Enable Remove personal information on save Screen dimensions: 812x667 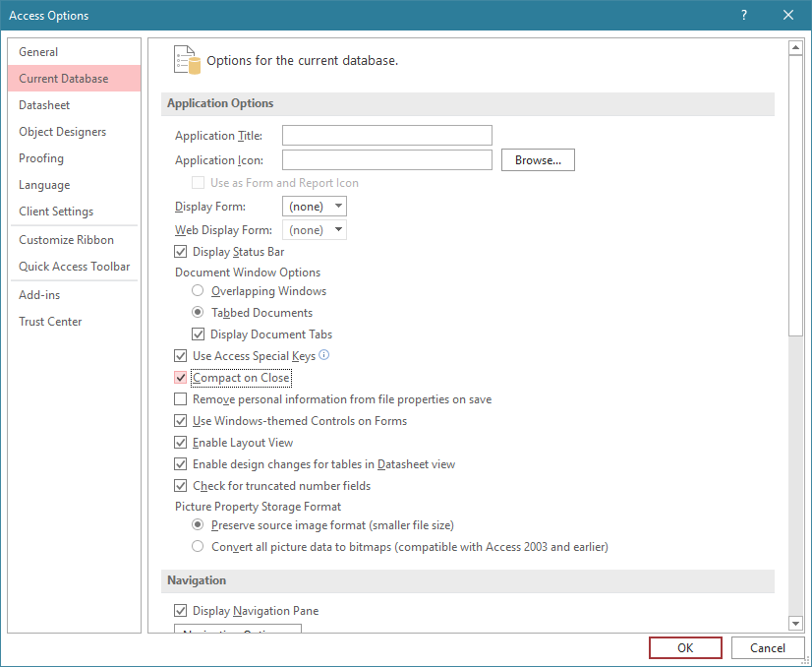180,399
